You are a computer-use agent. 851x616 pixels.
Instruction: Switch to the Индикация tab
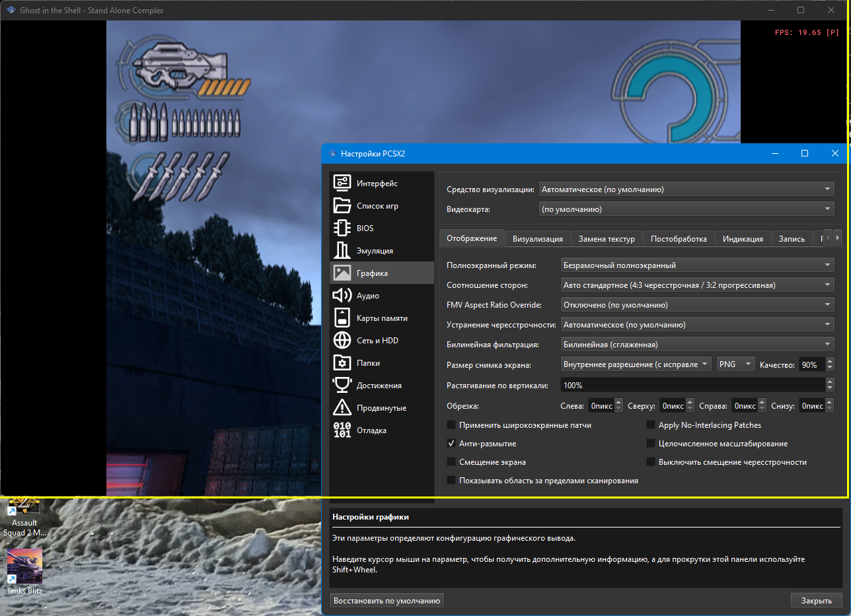(x=743, y=239)
